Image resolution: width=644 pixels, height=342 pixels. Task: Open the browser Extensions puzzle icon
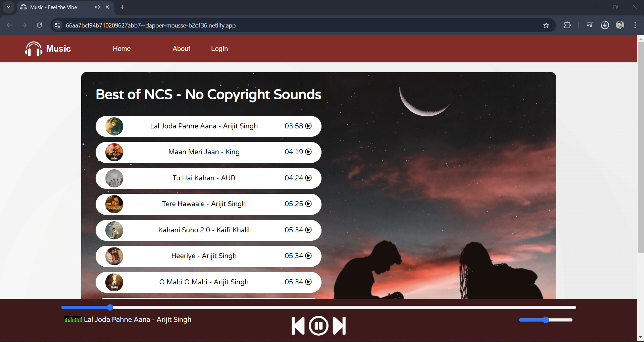(567, 25)
